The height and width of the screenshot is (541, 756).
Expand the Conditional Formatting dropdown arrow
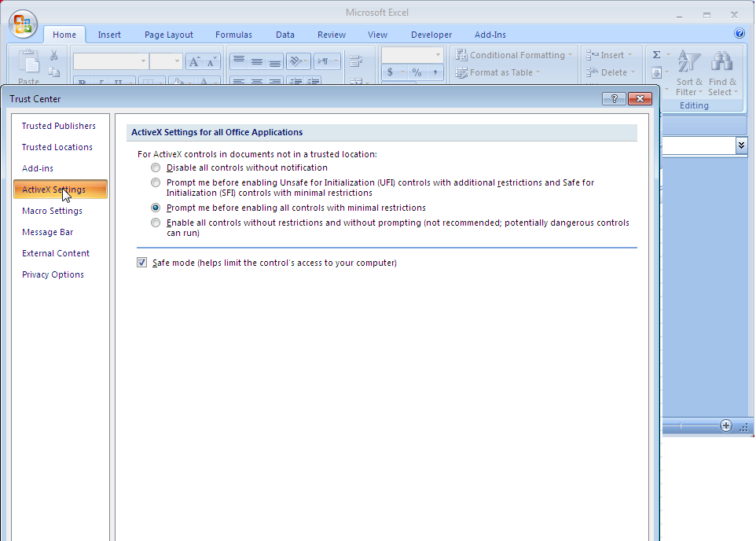[x=570, y=55]
